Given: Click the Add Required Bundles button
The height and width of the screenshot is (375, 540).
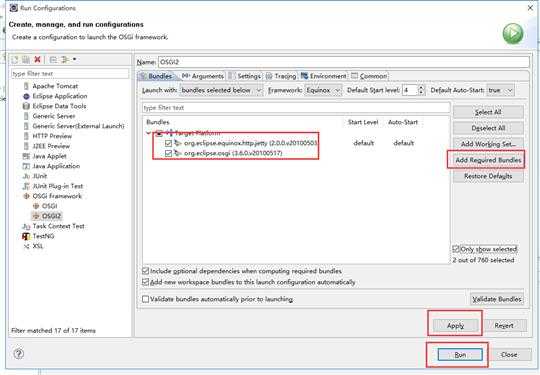Looking at the screenshot, I should pos(488,160).
